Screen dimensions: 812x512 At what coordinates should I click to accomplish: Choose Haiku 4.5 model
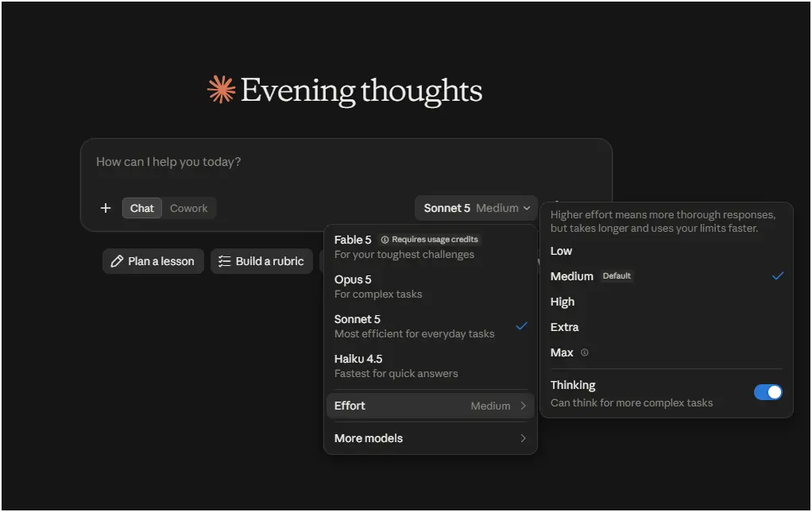click(x=430, y=366)
